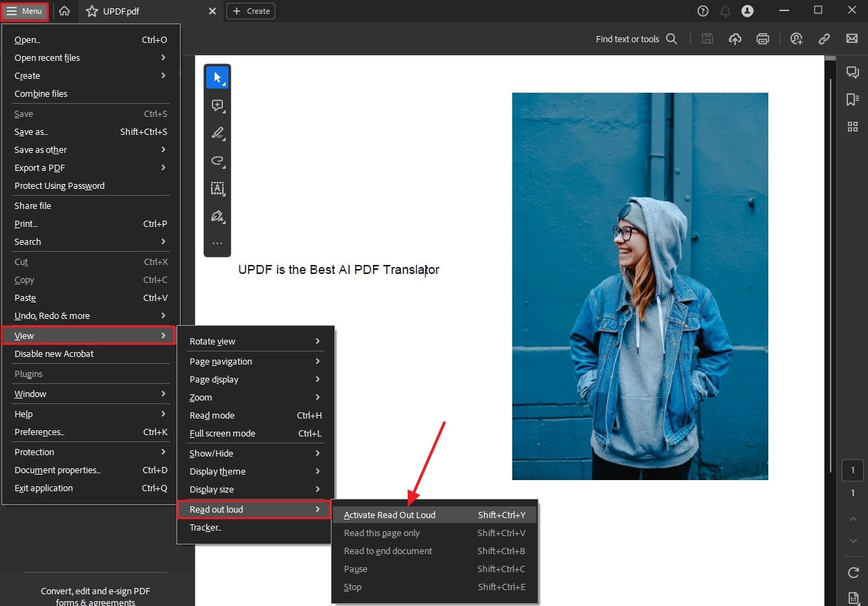The width and height of the screenshot is (868, 606).
Task: Expand the Export a PDF submenu
Action: pos(39,167)
